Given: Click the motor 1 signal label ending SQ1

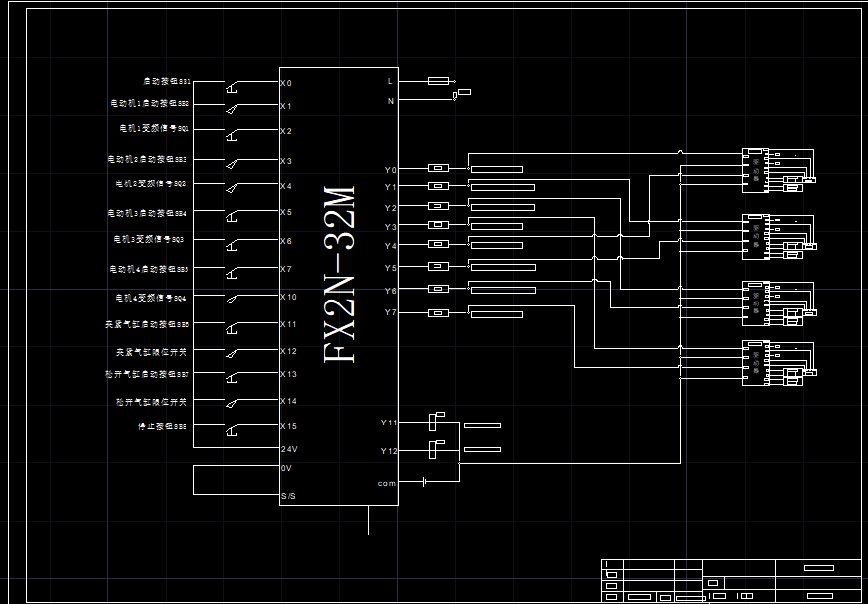Looking at the screenshot, I should pos(155,128).
